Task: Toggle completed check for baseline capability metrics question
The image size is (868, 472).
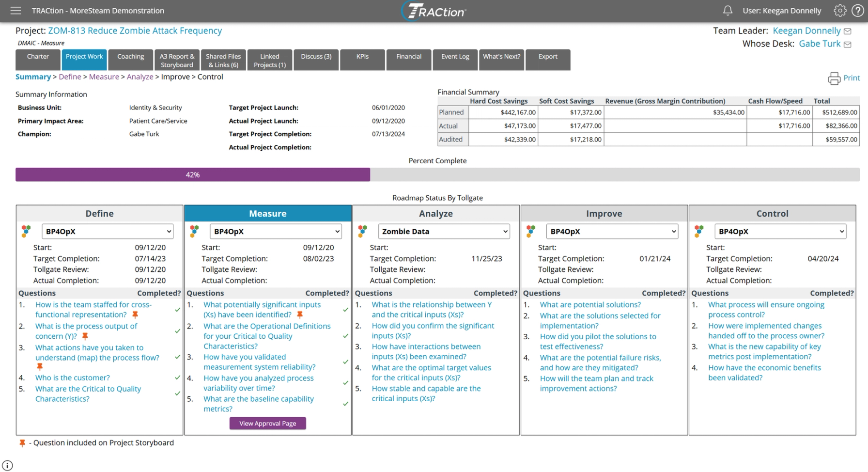Action: pos(345,404)
